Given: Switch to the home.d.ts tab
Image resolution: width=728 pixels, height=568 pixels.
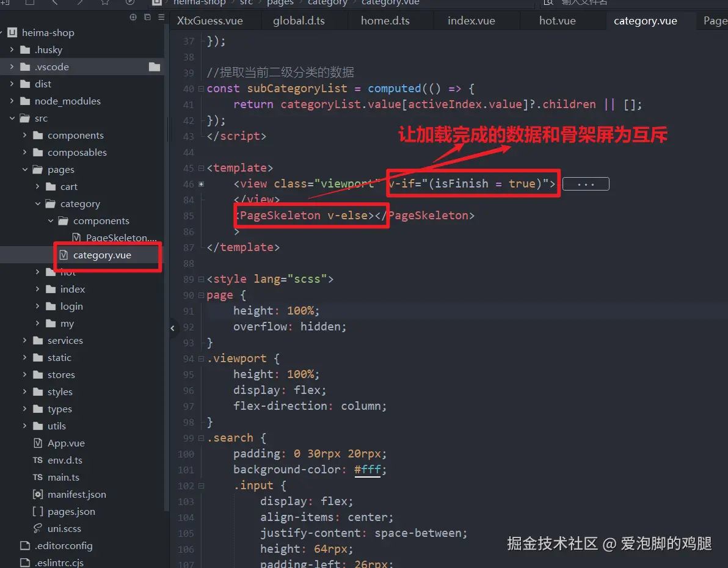Looking at the screenshot, I should click(x=385, y=21).
